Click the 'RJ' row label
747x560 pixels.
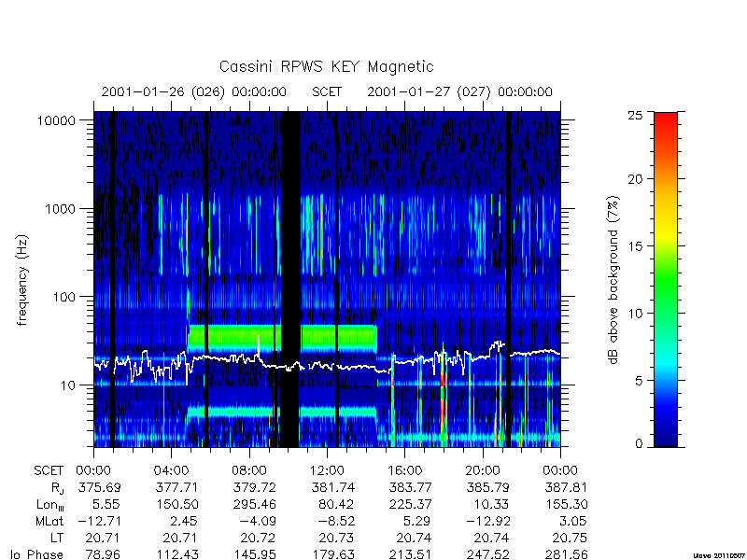coord(57,488)
